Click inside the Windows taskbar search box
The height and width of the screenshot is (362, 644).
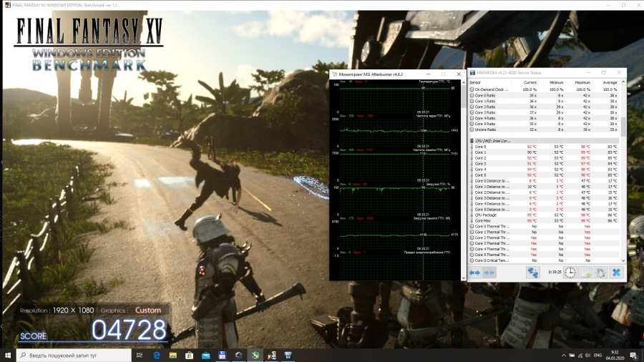click(73, 356)
